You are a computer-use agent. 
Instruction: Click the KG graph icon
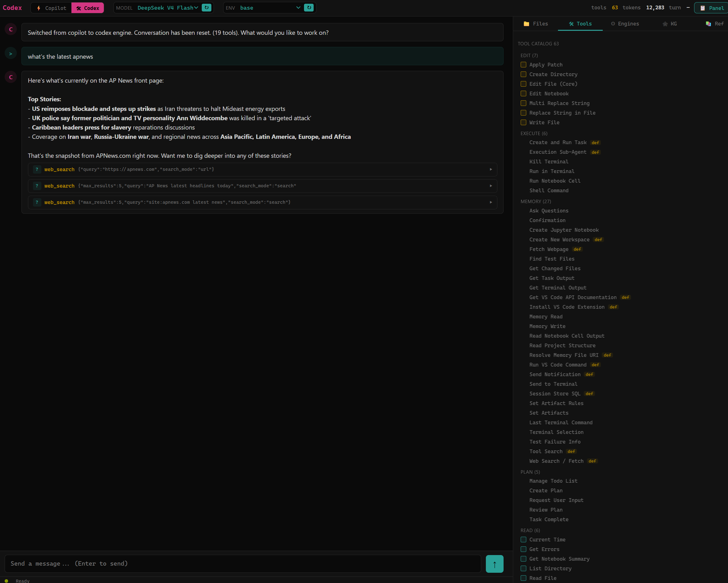click(x=665, y=24)
